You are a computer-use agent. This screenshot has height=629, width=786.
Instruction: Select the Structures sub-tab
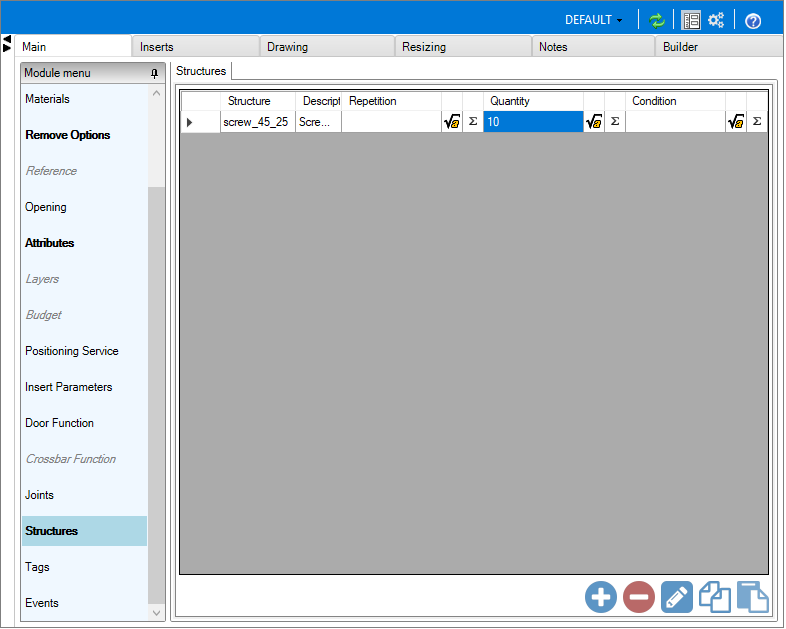click(x=201, y=71)
